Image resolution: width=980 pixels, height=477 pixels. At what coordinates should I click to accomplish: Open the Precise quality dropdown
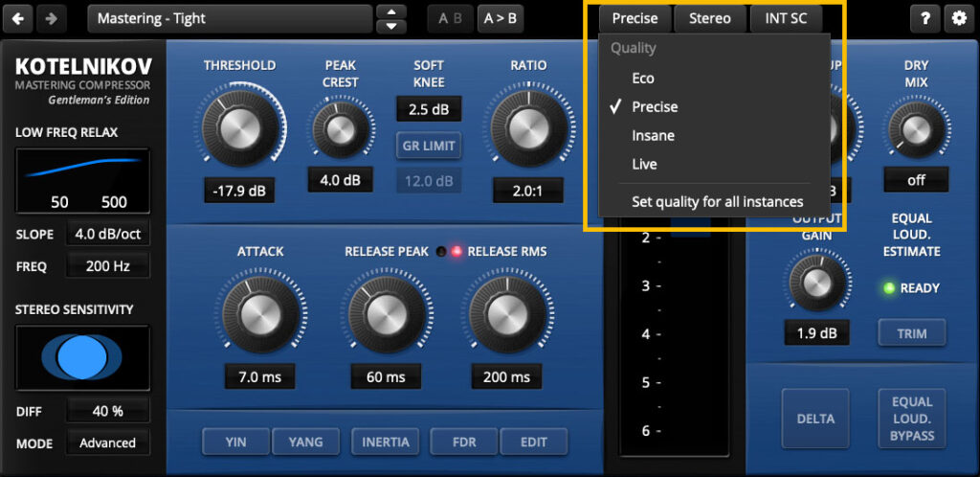point(635,19)
